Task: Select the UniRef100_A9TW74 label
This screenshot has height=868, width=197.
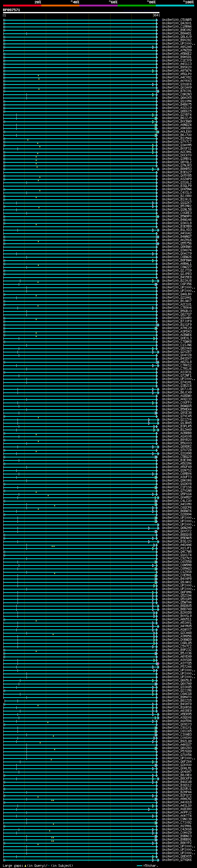Action: pyautogui.click(x=177, y=71)
